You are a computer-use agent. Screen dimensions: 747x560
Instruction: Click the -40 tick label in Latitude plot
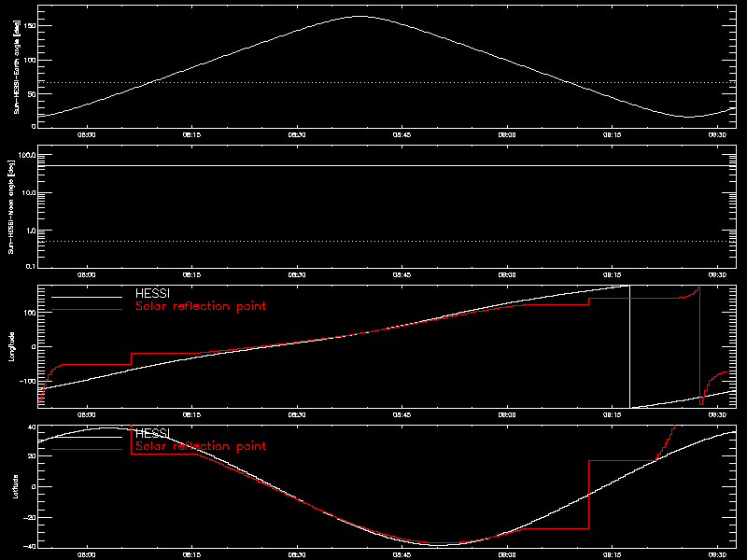click(30, 547)
